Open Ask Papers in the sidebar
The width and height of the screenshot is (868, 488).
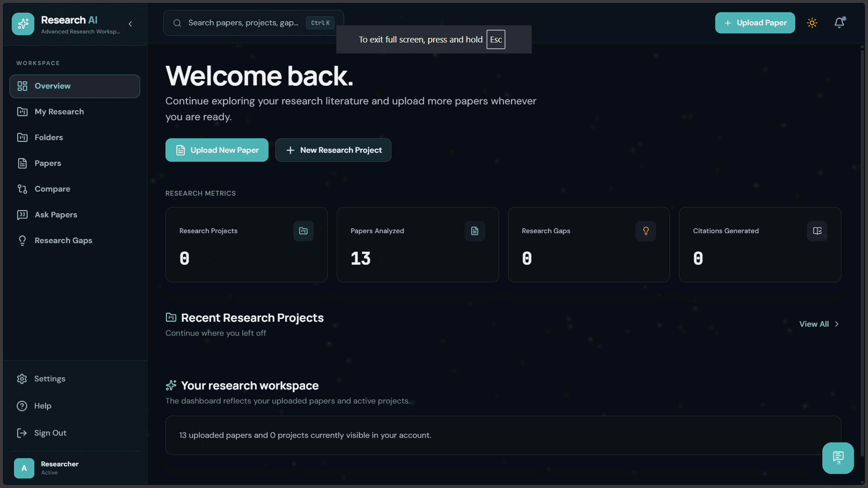click(75, 215)
